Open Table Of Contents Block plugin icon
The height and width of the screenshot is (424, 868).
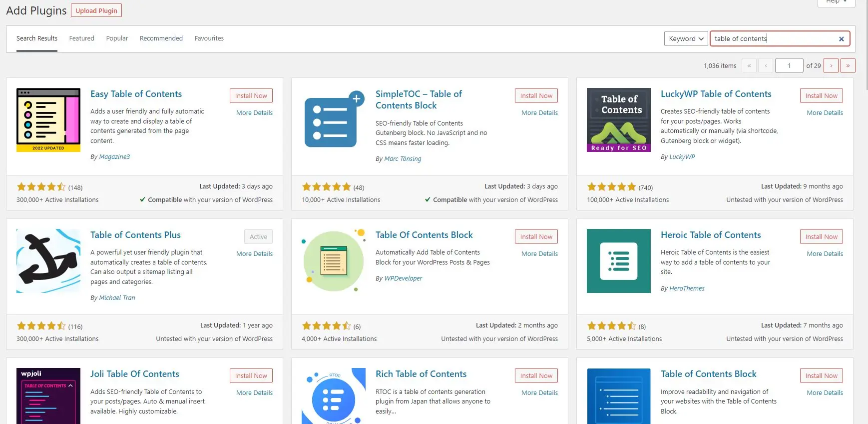tap(334, 261)
